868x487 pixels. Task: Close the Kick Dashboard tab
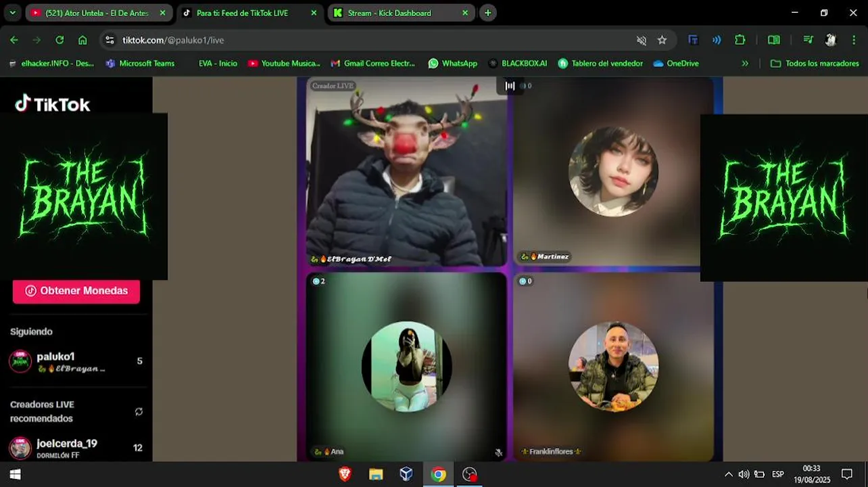[x=465, y=13]
